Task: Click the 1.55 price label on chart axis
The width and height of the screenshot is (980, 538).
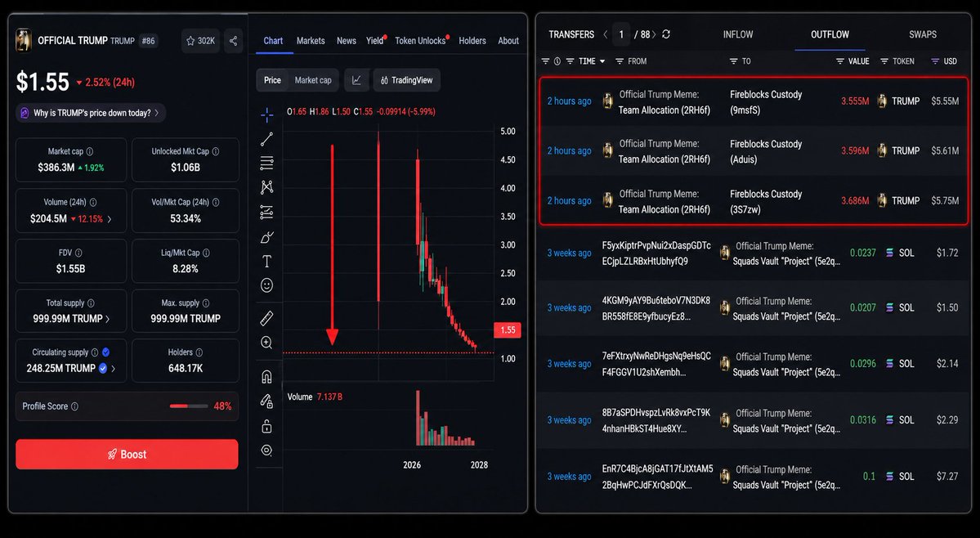Action: click(508, 330)
